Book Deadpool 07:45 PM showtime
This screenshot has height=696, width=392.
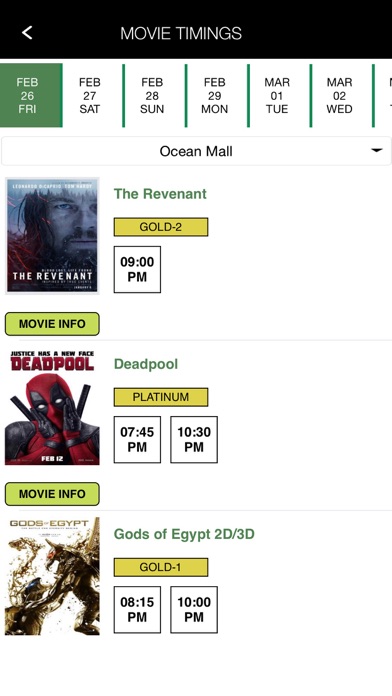coord(137,439)
